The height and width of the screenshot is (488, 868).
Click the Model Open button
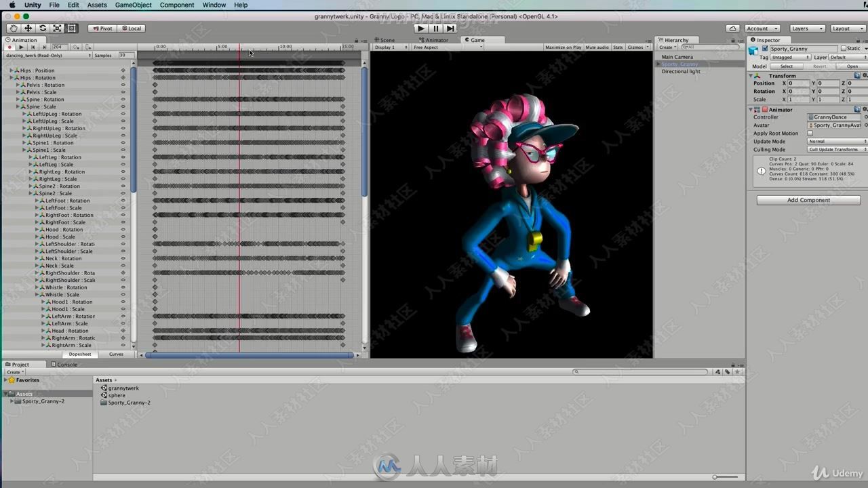852,66
